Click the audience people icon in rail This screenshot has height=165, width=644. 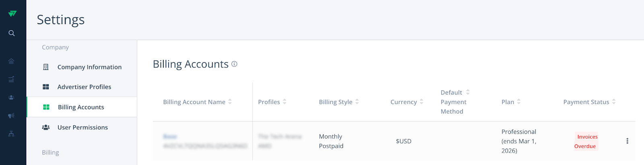11,97
